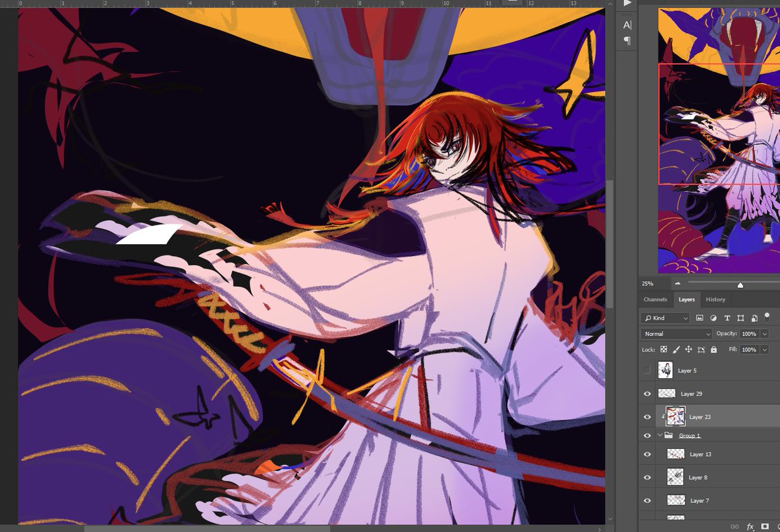Click the Navigator zoom slider handle
This screenshot has width=780, height=532.
point(740,285)
